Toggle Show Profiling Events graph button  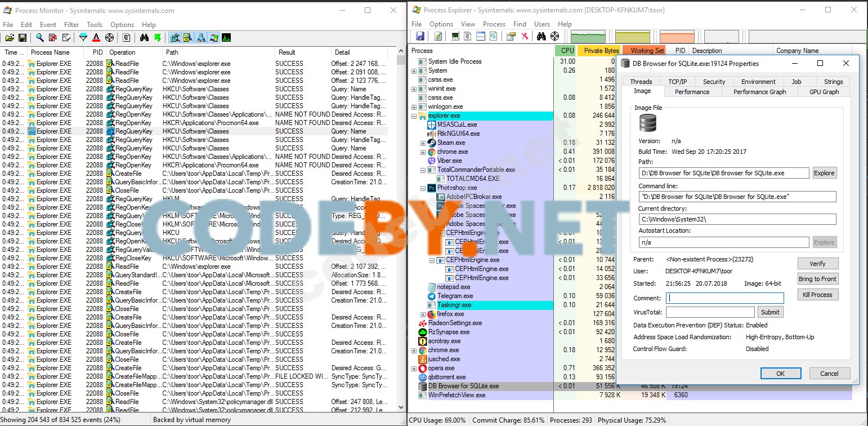226,38
